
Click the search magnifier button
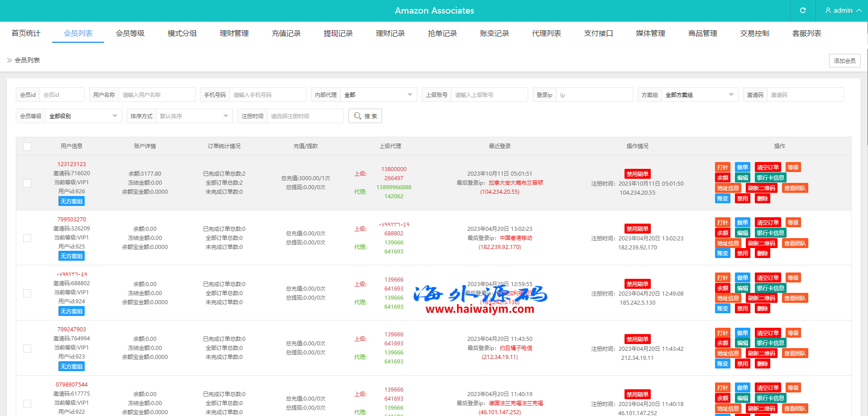365,116
